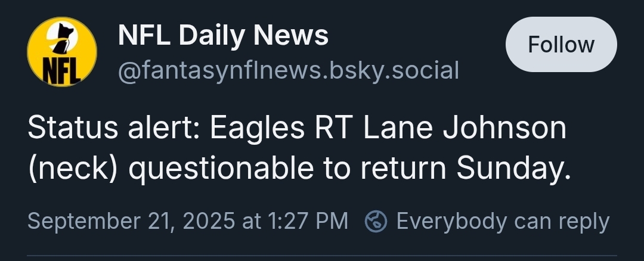Click the "News" word in account name

click(291, 35)
